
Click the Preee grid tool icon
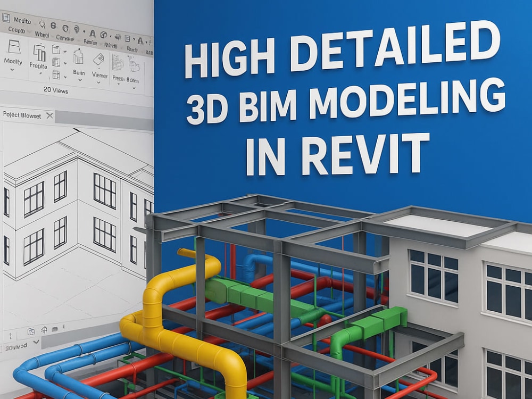click(118, 62)
